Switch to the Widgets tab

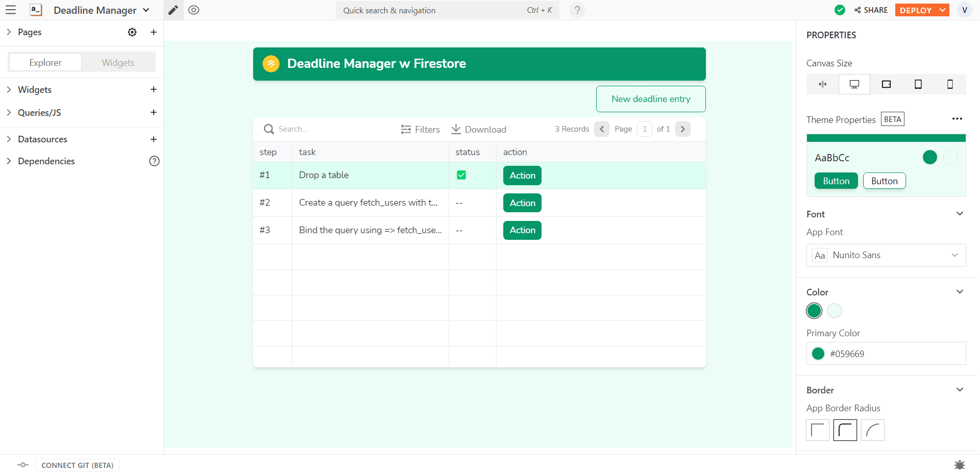(118, 62)
